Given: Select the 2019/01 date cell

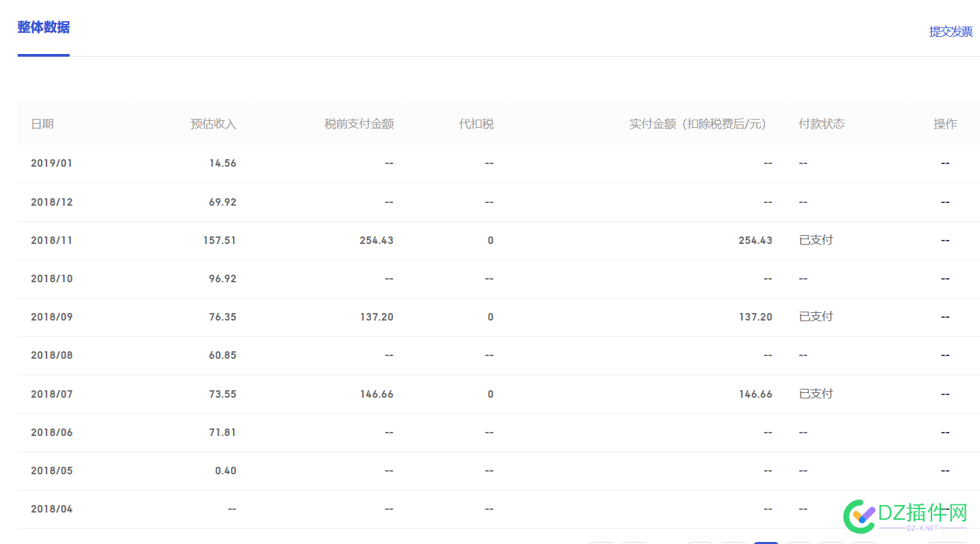Looking at the screenshot, I should [x=51, y=163].
